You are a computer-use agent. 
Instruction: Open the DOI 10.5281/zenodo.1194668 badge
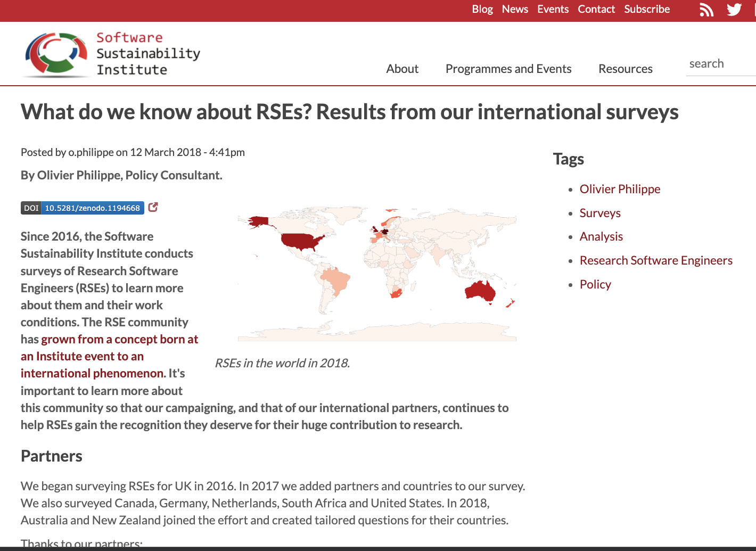point(83,208)
